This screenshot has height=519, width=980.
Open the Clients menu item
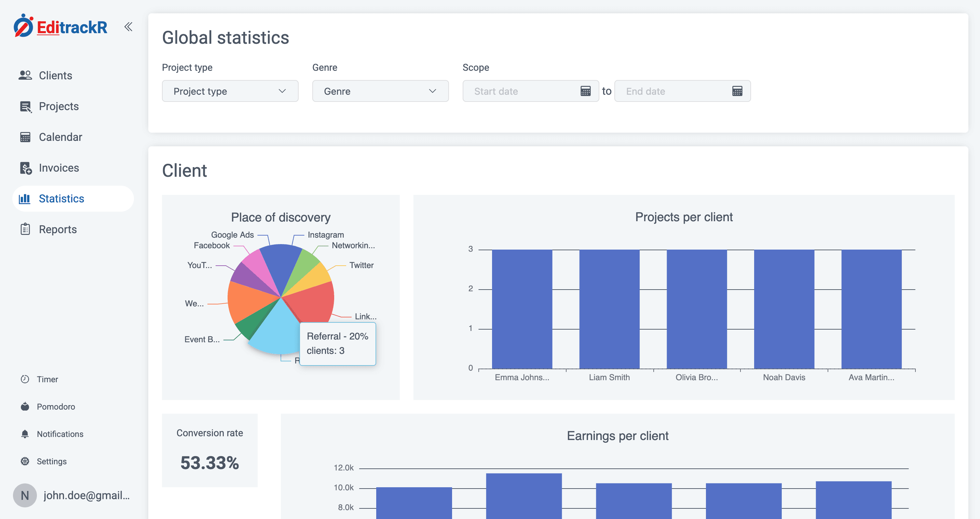(x=55, y=76)
